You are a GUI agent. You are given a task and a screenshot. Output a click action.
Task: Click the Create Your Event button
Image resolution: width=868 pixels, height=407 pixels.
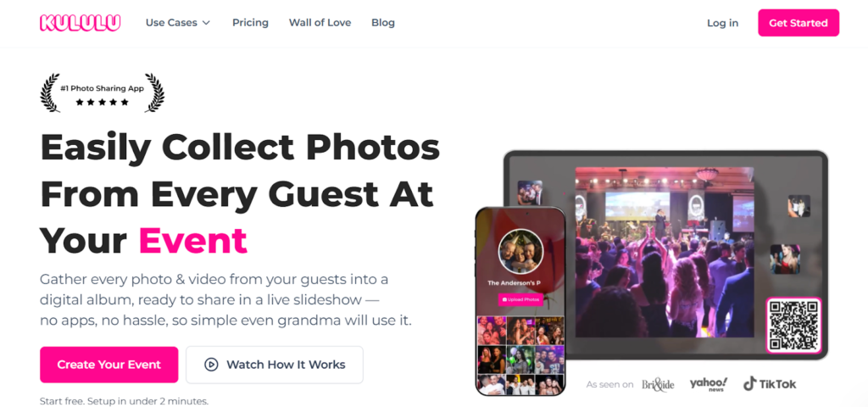109,365
